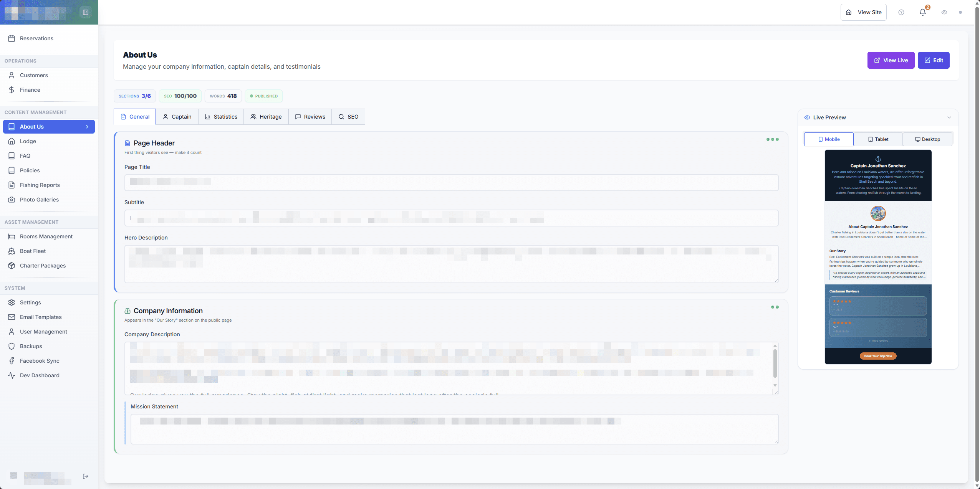Collapse the sidebar with the panel toggle
The width and height of the screenshot is (980, 489).
click(x=85, y=12)
